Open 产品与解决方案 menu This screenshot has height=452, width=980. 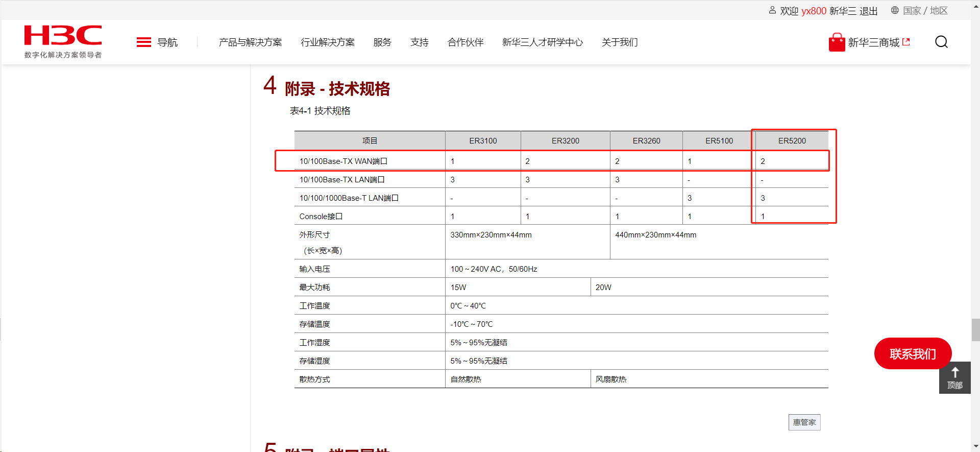tap(250, 42)
